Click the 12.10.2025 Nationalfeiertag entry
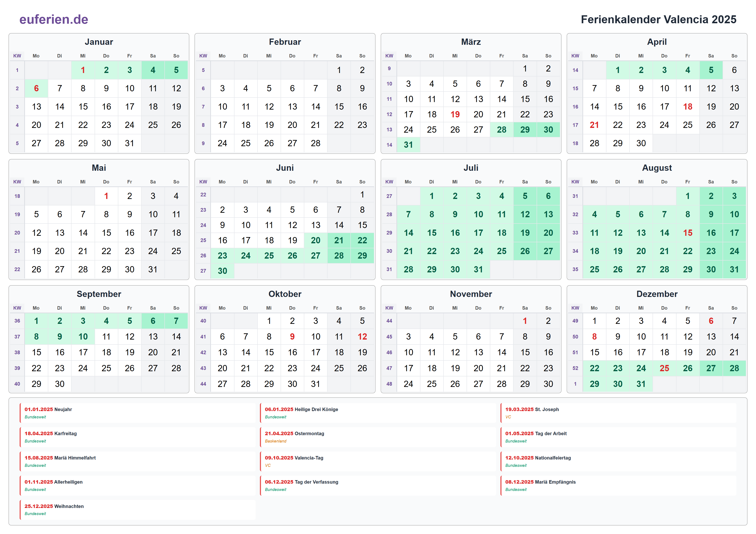756x534 pixels. tap(618, 461)
